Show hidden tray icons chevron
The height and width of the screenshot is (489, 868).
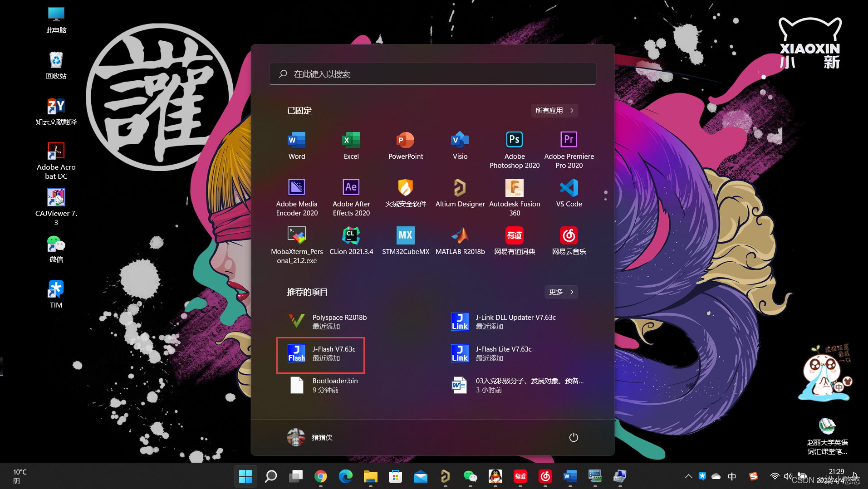(x=688, y=476)
